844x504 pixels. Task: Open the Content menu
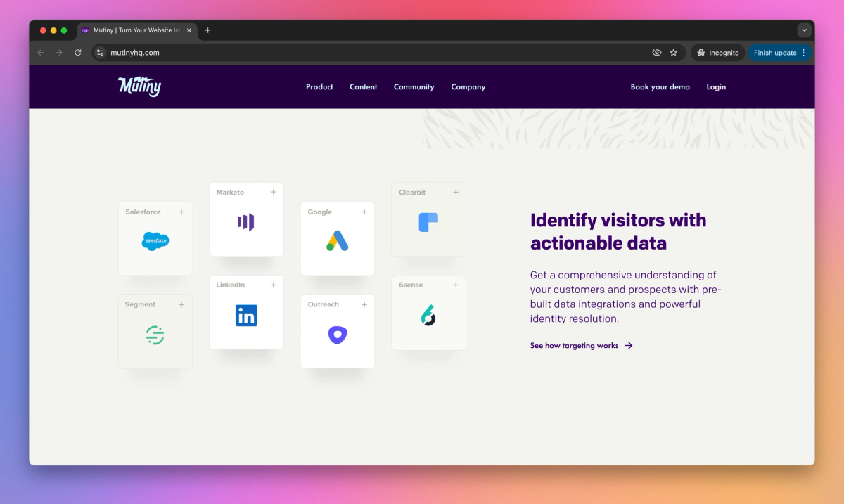point(364,87)
